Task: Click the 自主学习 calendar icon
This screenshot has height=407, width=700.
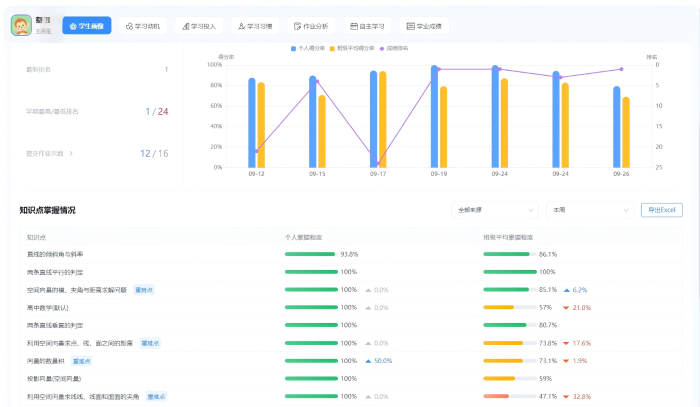Action: pyautogui.click(x=352, y=26)
